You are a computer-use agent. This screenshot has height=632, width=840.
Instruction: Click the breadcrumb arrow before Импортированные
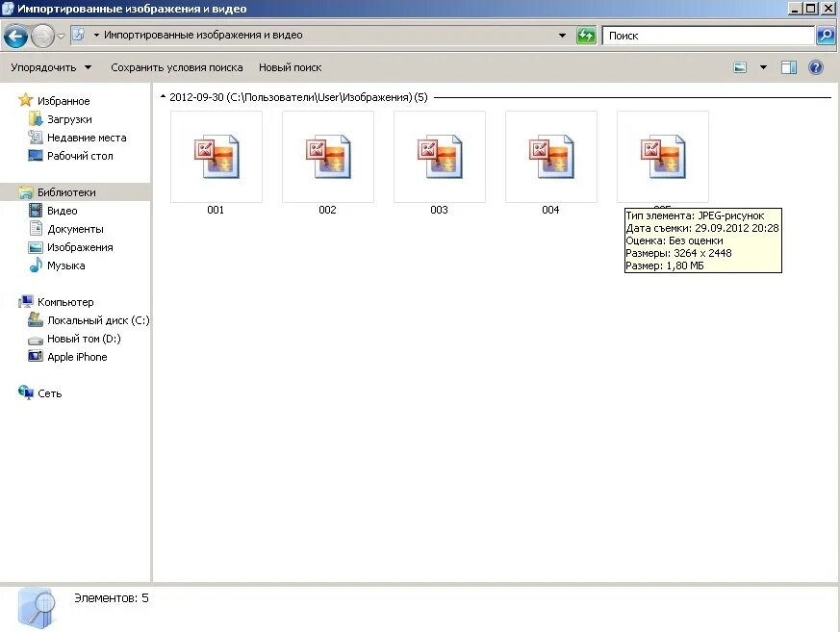96,36
